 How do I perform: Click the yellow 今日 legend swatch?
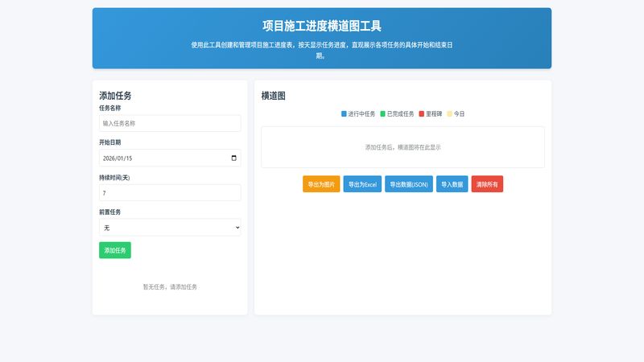click(x=450, y=114)
